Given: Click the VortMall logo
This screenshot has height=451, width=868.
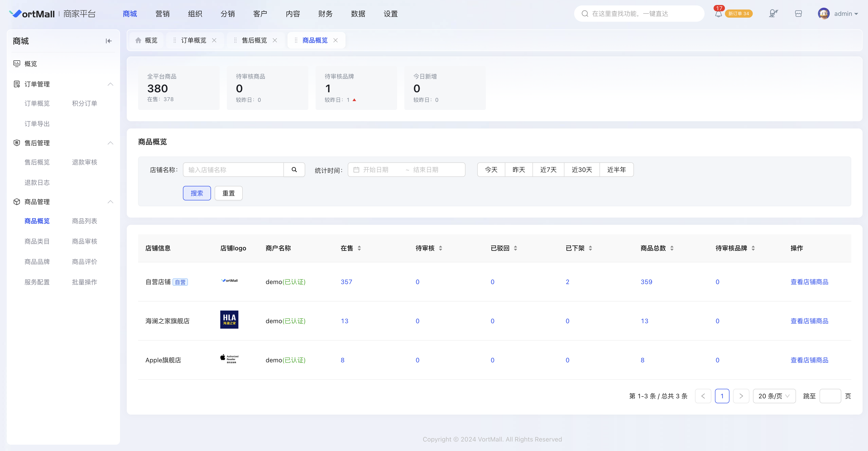Looking at the screenshot, I should click(32, 14).
